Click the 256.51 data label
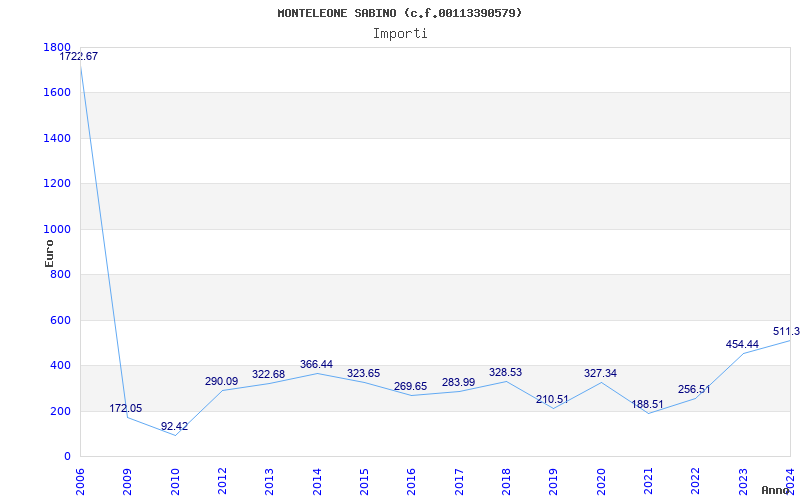The width and height of the screenshot is (800, 500). [x=694, y=390]
